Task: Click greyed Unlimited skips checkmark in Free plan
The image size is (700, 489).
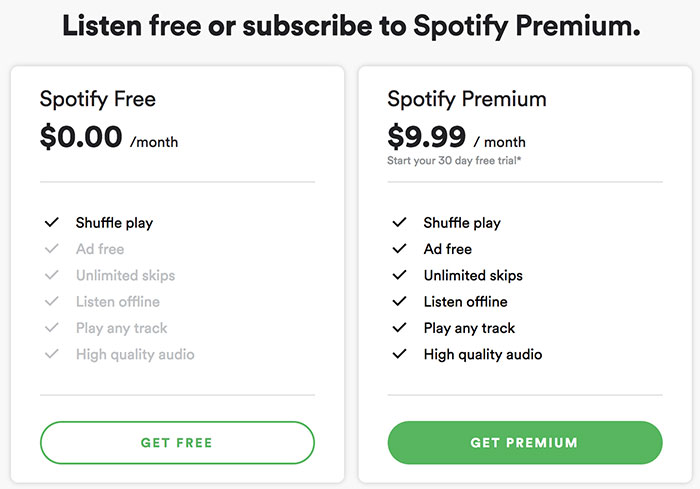Action: click(x=52, y=275)
